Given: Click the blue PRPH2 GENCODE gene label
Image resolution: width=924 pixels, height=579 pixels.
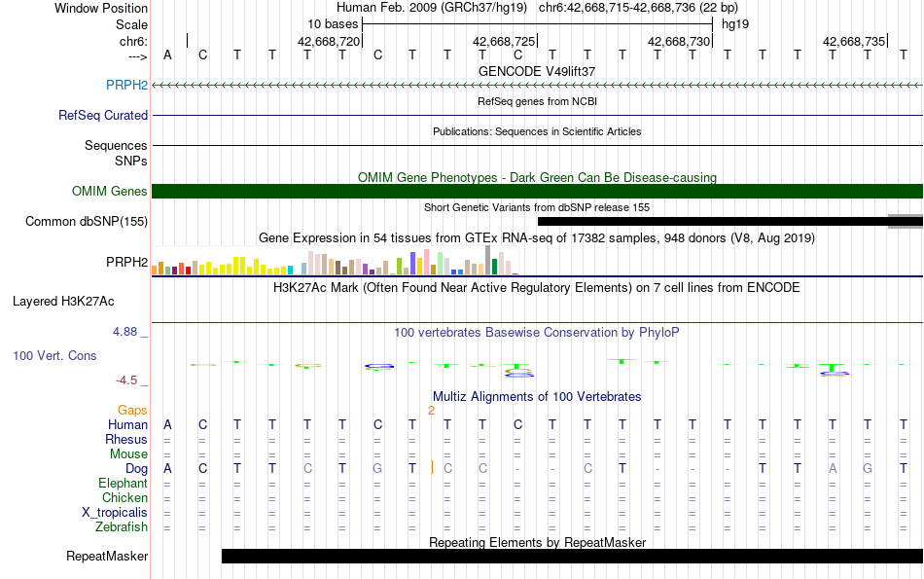Looking at the screenshot, I should point(126,85).
